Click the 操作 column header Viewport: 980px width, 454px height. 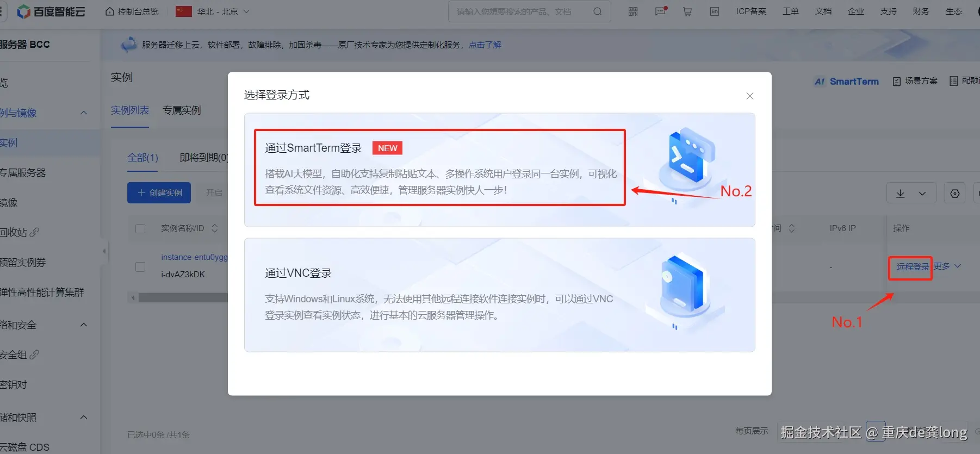tap(901, 228)
